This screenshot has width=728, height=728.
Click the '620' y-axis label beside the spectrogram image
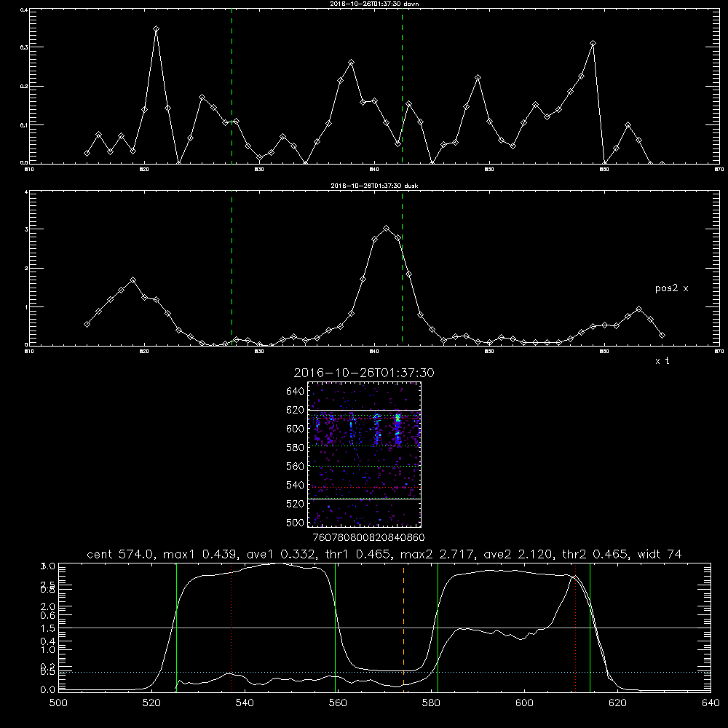tap(296, 411)
